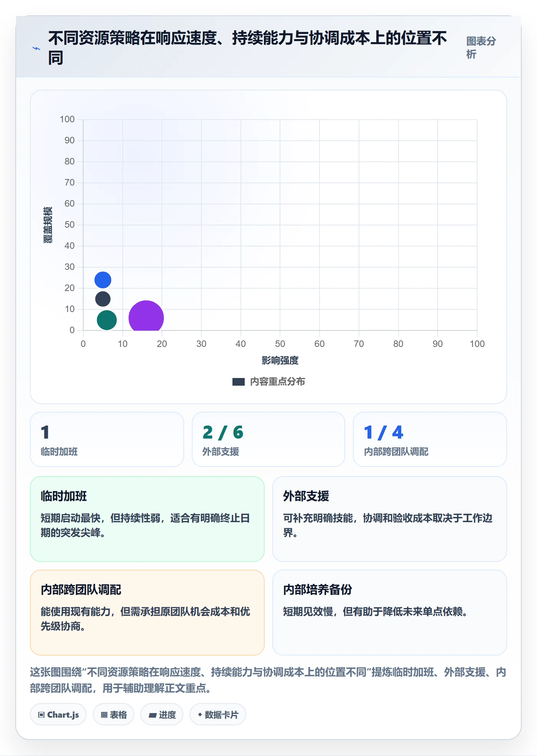The width and height of the screenshot is (537, 756).
Task: Click the 能使用现有能力 description text
Action: [x=145, y=619]
